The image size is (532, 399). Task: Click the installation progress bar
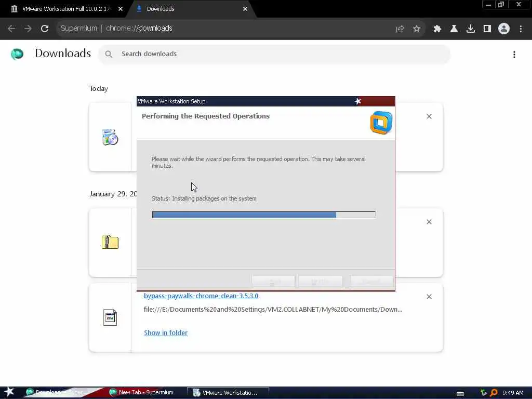(x=263, y=215)
